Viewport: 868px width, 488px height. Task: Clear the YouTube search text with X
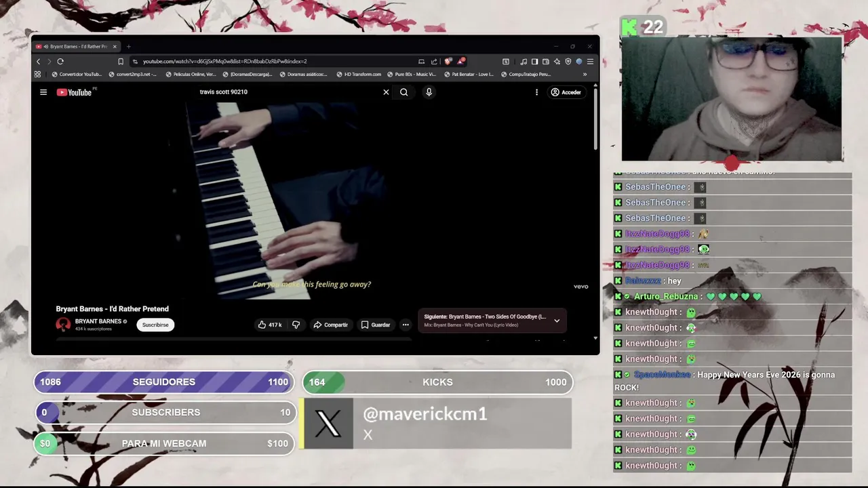tap(386, 92)
